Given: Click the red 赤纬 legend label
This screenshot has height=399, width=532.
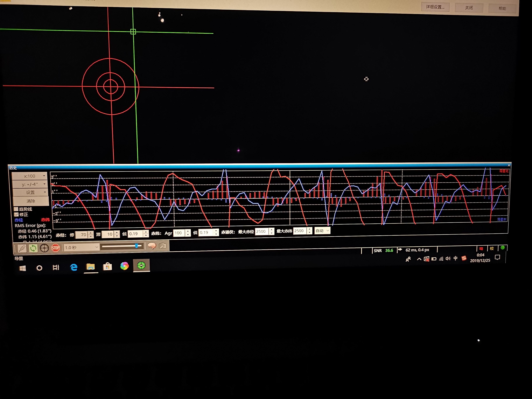Looking at the screenshot, I should click(x=45, y=220).
